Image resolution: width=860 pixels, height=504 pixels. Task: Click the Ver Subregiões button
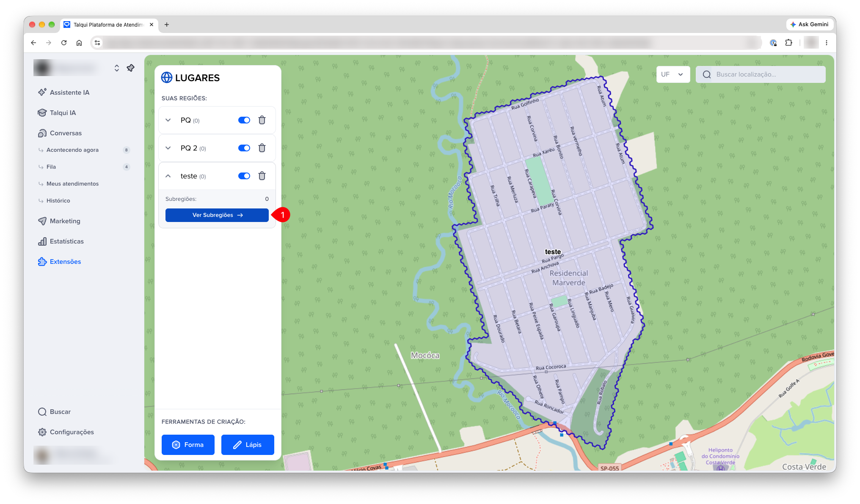217,215
